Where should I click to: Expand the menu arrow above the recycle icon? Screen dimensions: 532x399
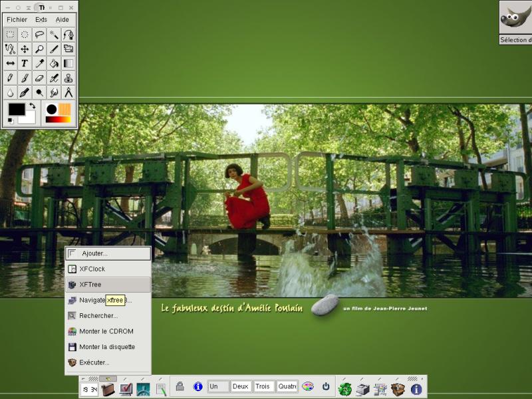(344, 378)
